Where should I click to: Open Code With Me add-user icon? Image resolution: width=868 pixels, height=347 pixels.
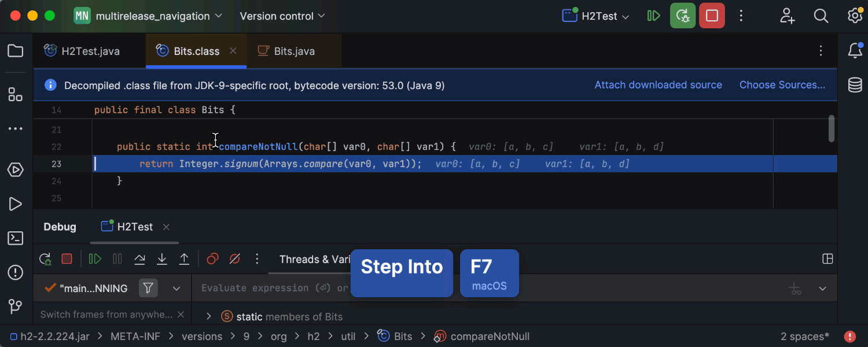coord(787,16)
